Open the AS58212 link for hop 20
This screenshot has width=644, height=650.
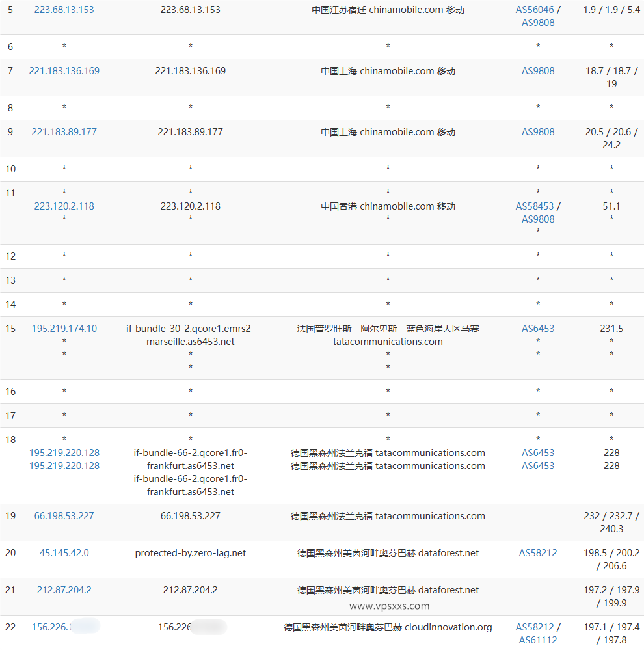[x=537, y=552]
